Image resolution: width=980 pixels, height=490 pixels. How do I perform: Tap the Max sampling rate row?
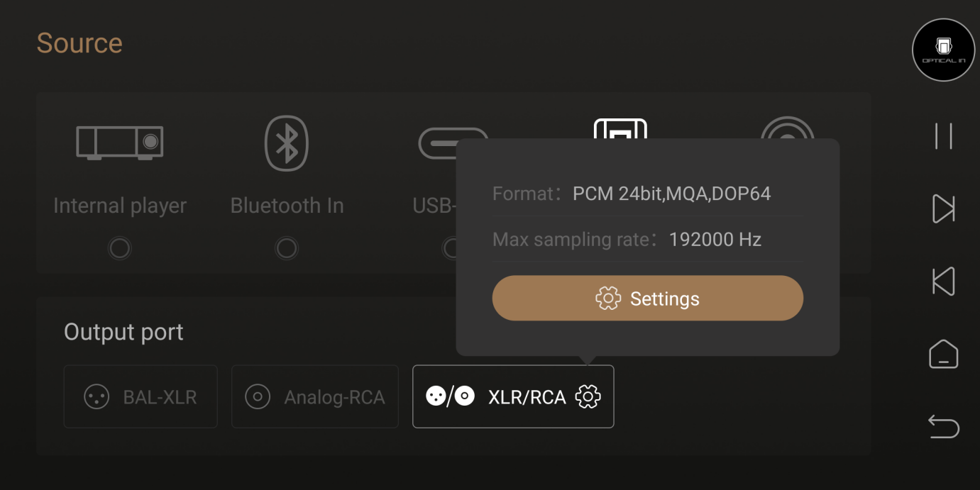647,240
